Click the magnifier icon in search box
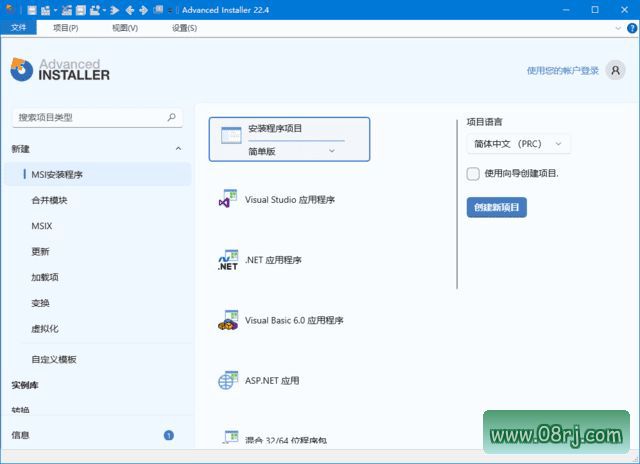 tap(171, 118)
